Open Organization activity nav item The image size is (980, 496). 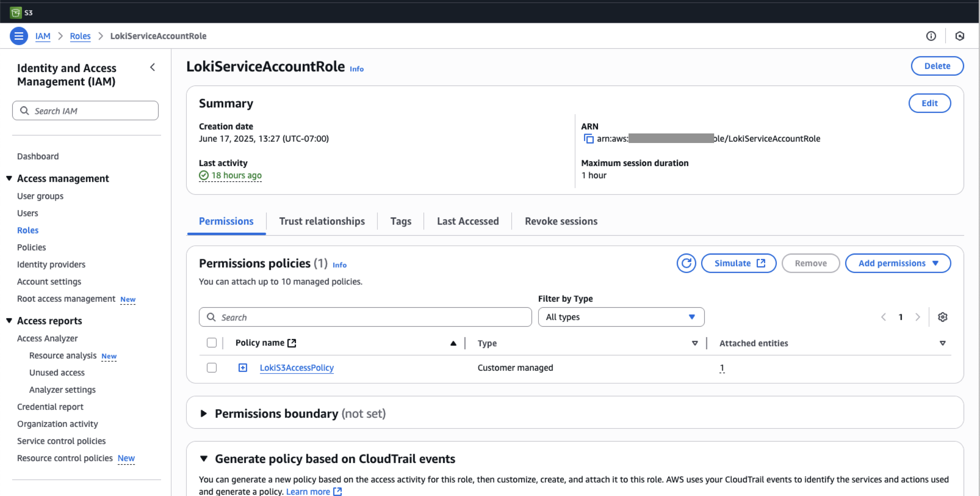57,424
